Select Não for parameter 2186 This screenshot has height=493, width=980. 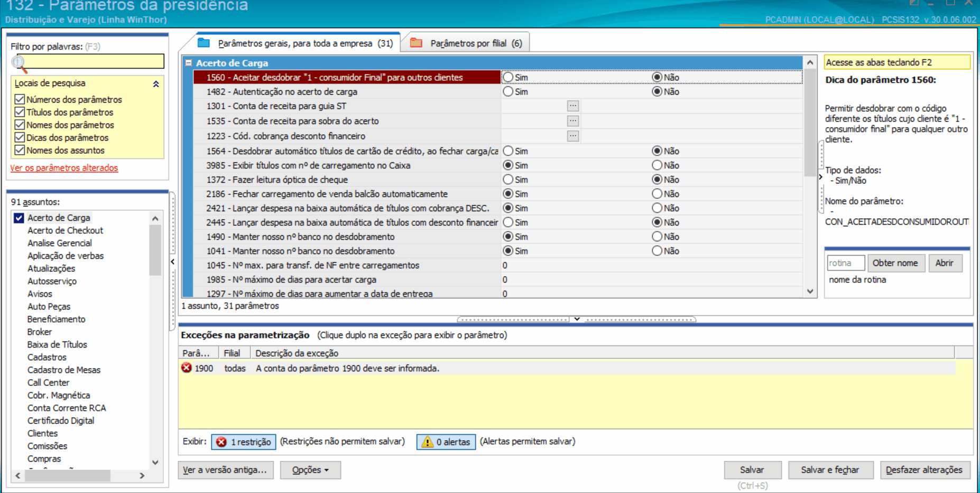pyautogui.click(x=657, y=194)
